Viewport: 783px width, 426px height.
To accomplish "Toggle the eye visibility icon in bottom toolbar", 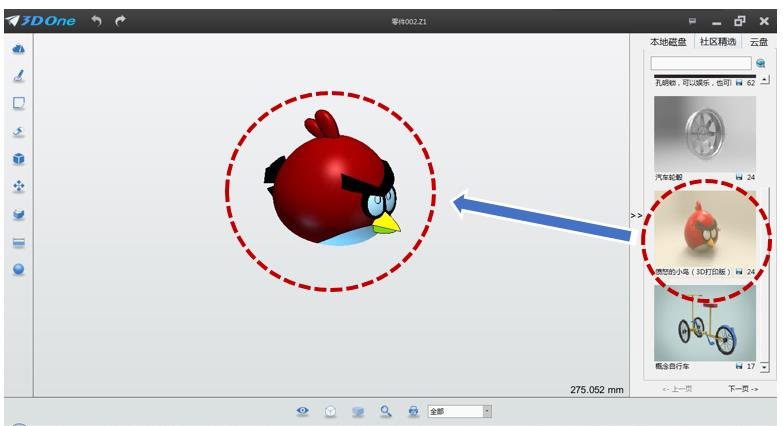I will [x=302, y=410].
